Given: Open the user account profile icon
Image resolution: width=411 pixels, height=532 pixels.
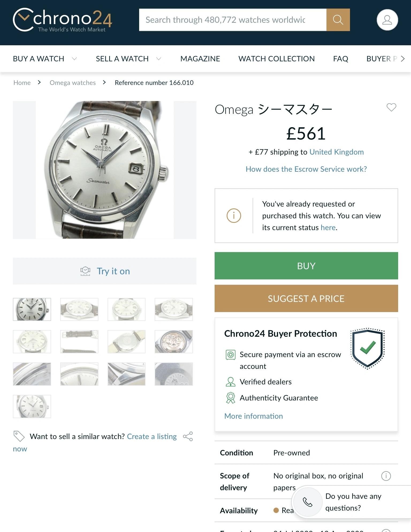Looking at the screenshot, I should (x=387, y=20).
